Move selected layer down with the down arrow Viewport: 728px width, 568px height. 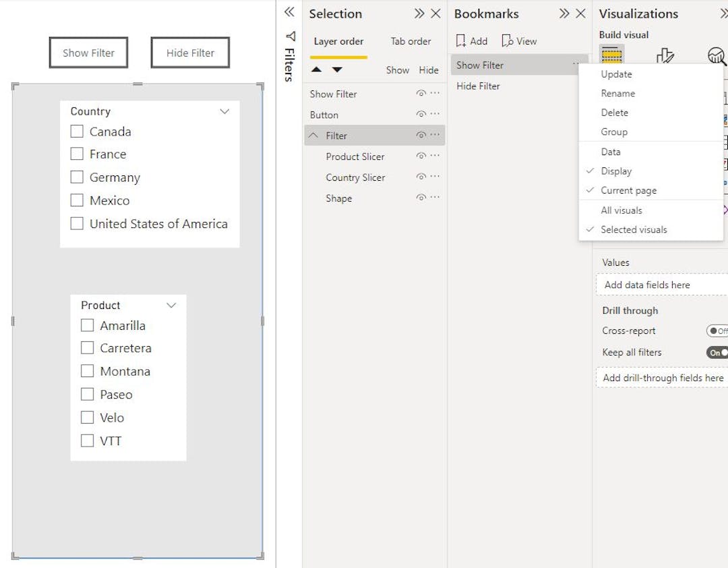click(x=336, y=69)
